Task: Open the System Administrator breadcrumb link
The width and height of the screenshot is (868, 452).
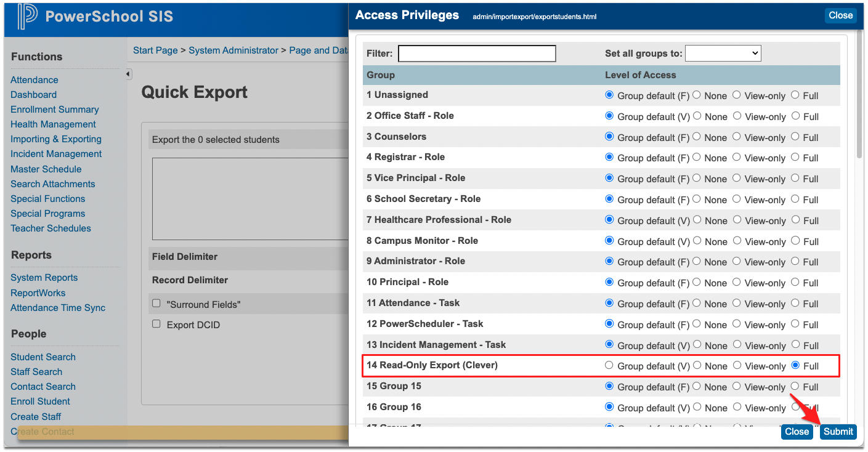Action: [x=233, y=50]
